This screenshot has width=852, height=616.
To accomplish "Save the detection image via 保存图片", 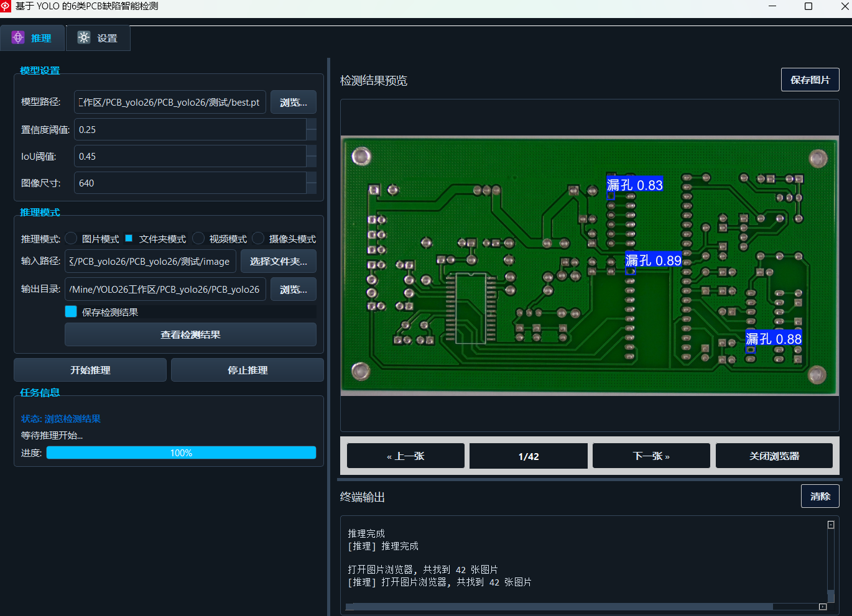I will point(810,80).
